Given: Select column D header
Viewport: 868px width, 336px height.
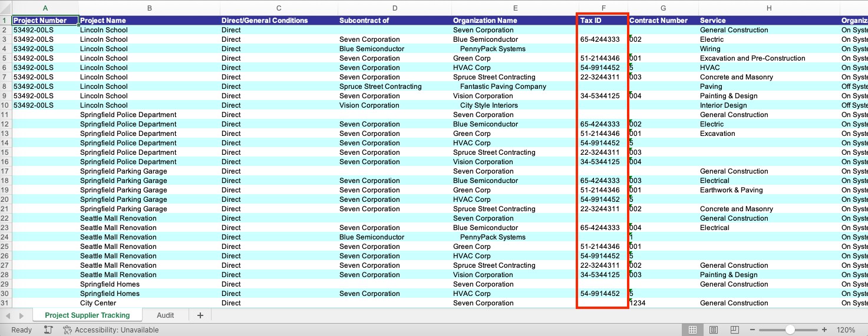Looking at the screenshot, I should [x=395, y=8].
